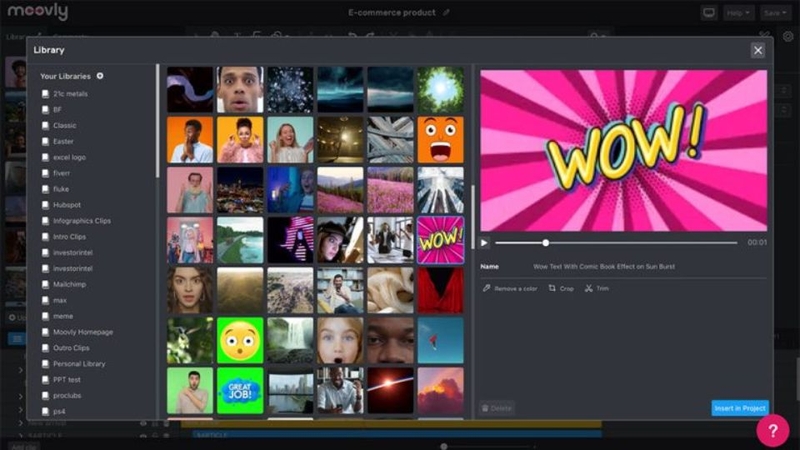This screenshot has height=450, width=800.
Task: Open the Save dropdown menu
Action: pyautogui.click(x=775, y=13)
